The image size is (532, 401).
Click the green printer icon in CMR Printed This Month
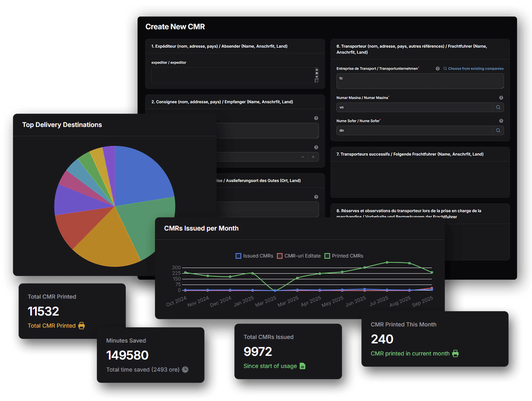(456, 353)
